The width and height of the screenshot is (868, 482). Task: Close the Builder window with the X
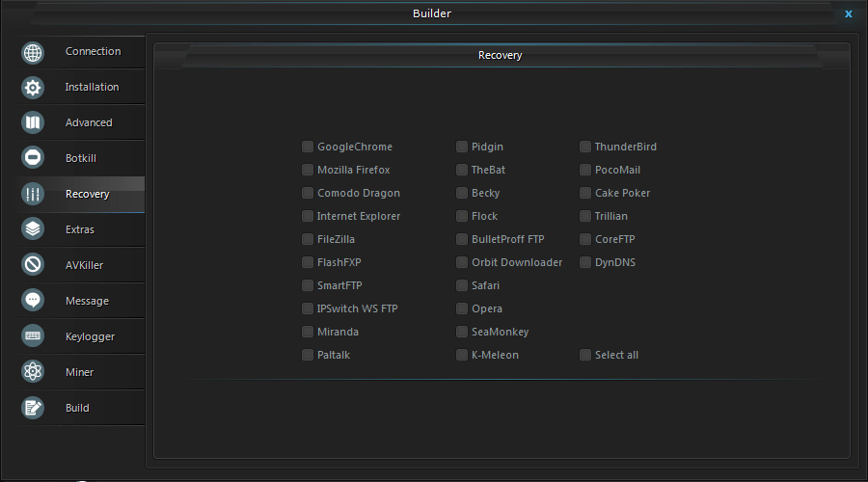[848, 13]
